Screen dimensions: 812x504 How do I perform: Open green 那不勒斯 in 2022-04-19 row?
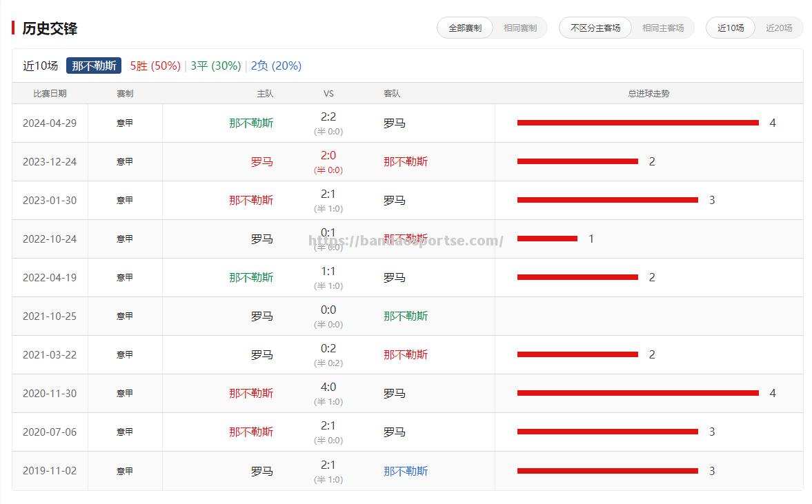tap(251, 278)
